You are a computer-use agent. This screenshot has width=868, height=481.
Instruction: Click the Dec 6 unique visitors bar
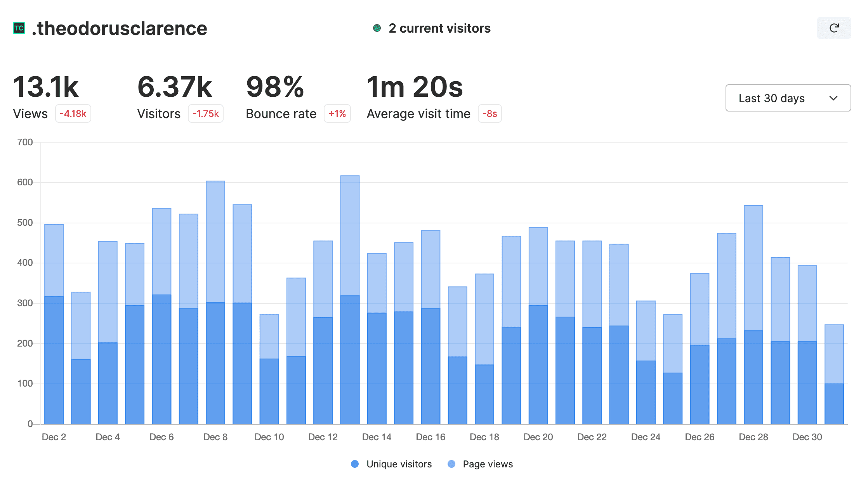[161, 359]
